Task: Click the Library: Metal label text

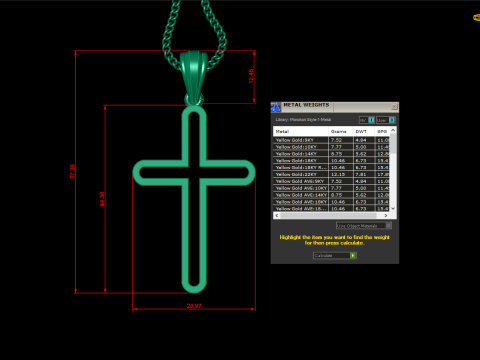Action: click(x=303, y=119)
